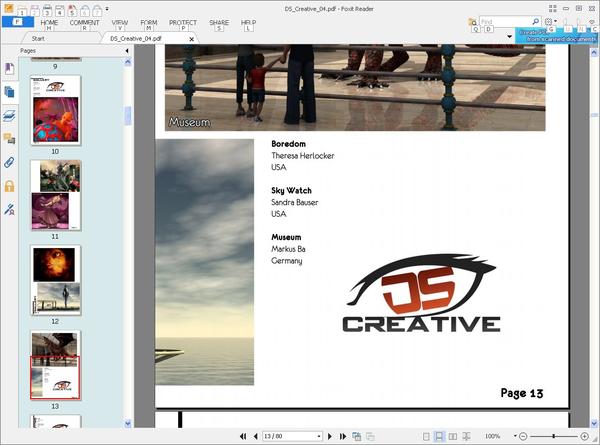Click the thumbnail panel scroll-up arrow
Screen dimensions: 600x445
128,62
